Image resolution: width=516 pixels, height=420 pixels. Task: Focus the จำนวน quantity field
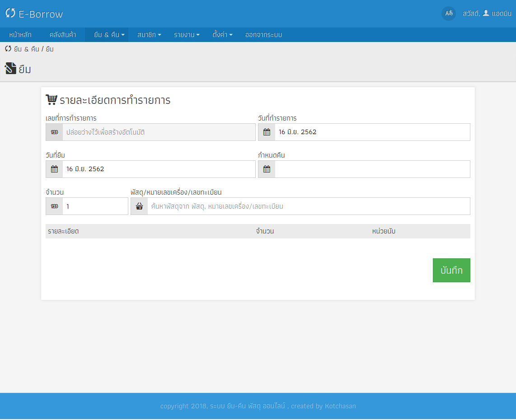coord(95,206)
